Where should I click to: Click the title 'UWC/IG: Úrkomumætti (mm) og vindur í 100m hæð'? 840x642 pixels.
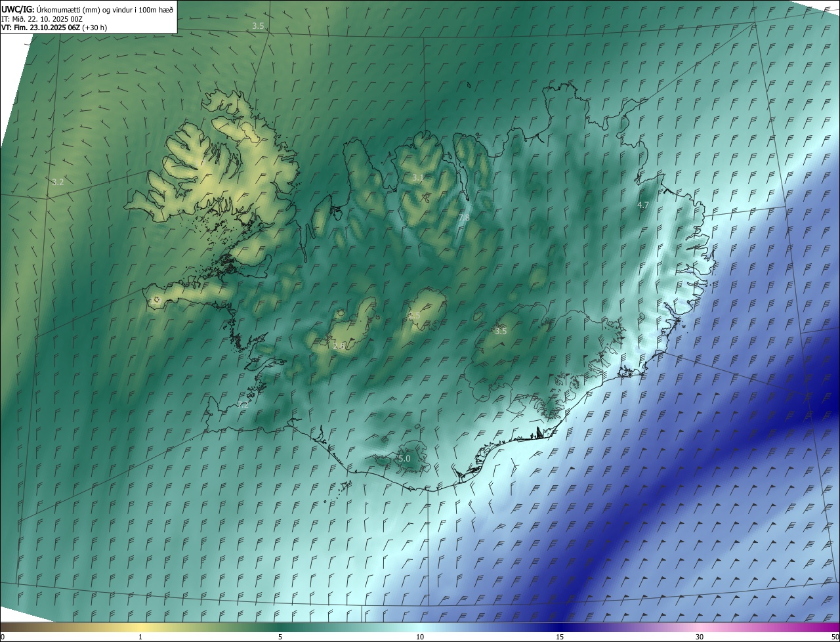pos(87,9)
